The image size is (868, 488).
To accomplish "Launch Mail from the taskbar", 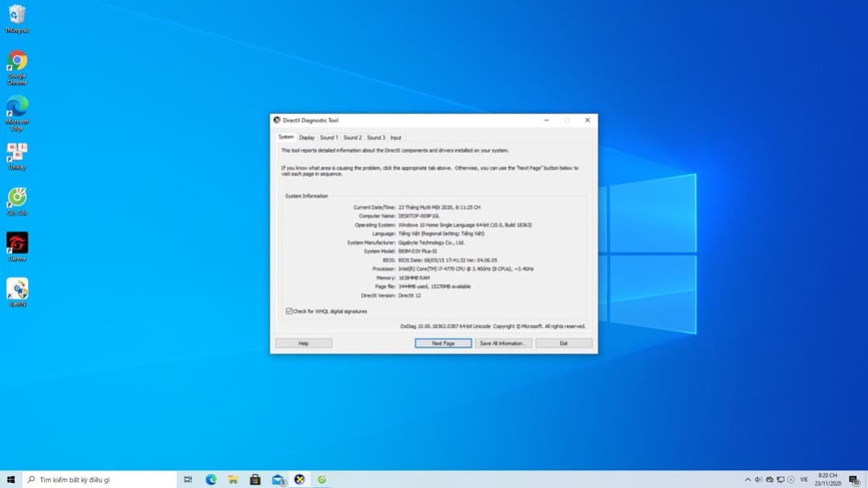I will coord(277,478).
